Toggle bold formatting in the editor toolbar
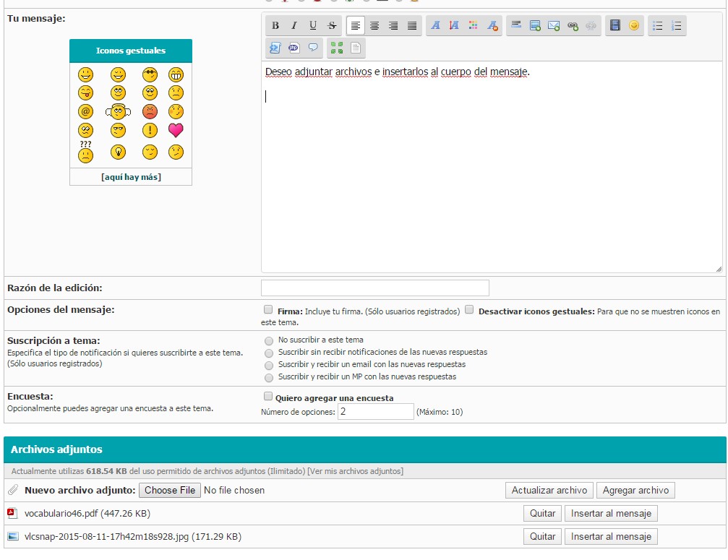The width and height of the screenshot is (728, 560). (x=275, y=26)
